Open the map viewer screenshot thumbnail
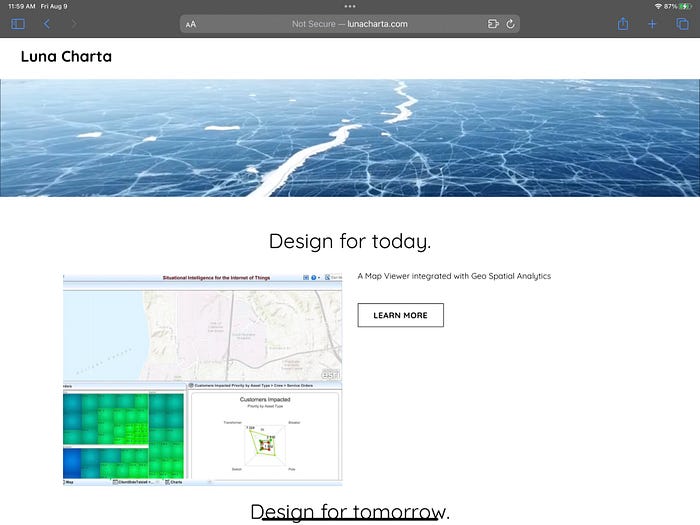Image resolution: width=700 pixels, height=525 pixels. 203,379
